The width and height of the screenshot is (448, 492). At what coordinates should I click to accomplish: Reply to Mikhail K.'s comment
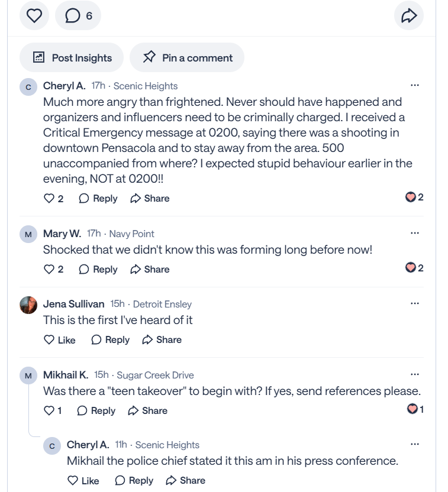(x=96, y=411)
